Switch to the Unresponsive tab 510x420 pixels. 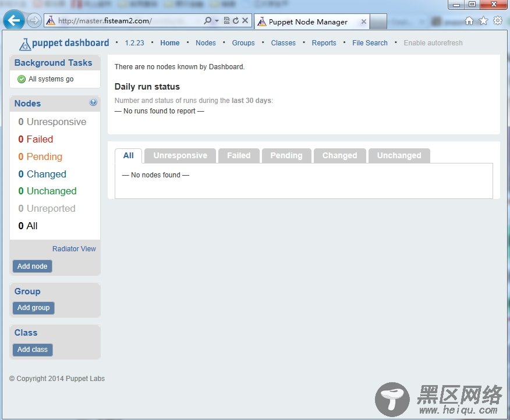pos(180,156)
